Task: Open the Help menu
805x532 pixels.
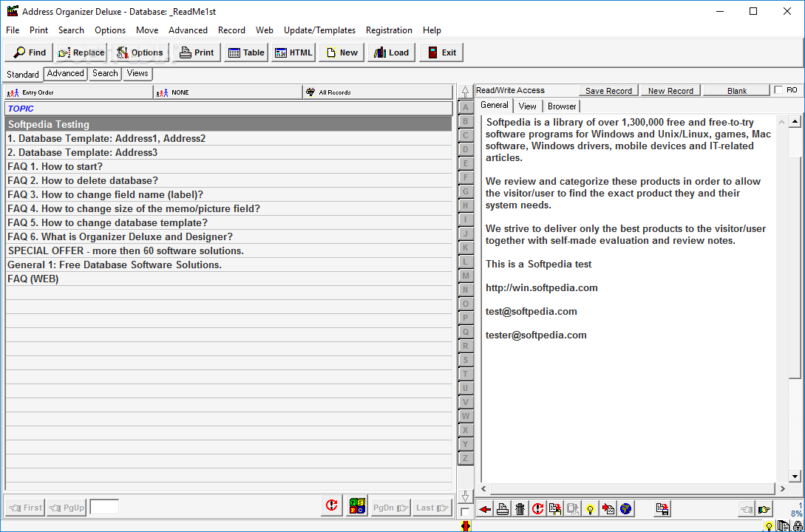Action: click(432, 30)
